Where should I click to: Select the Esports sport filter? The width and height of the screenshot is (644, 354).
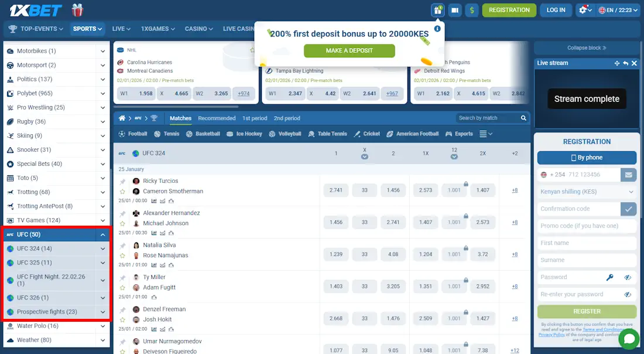point(459,134)
